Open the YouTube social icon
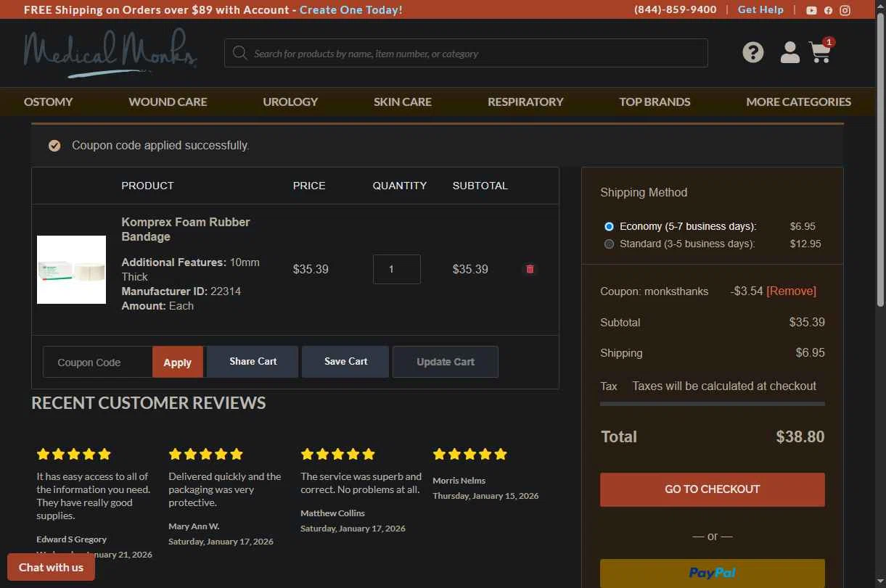The width and height of the screenshot is (886, 588). [x=811, y=10]
